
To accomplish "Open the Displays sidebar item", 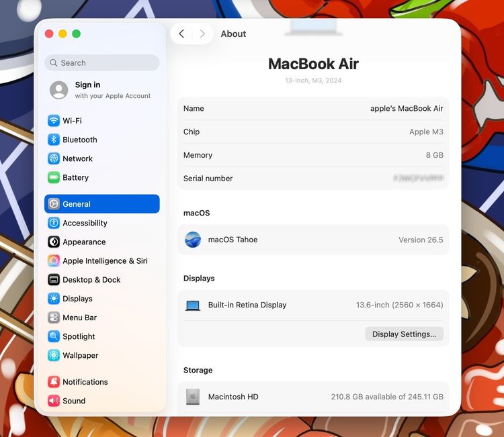I will click(102, 299).
